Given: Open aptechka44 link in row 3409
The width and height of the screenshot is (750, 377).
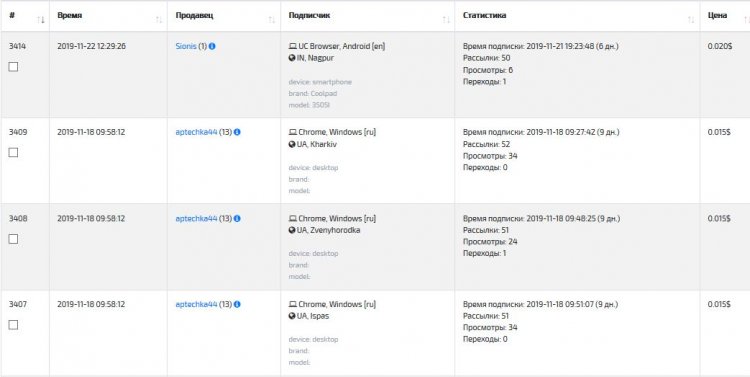Looking at the screenshot, I should click(197, 132).
